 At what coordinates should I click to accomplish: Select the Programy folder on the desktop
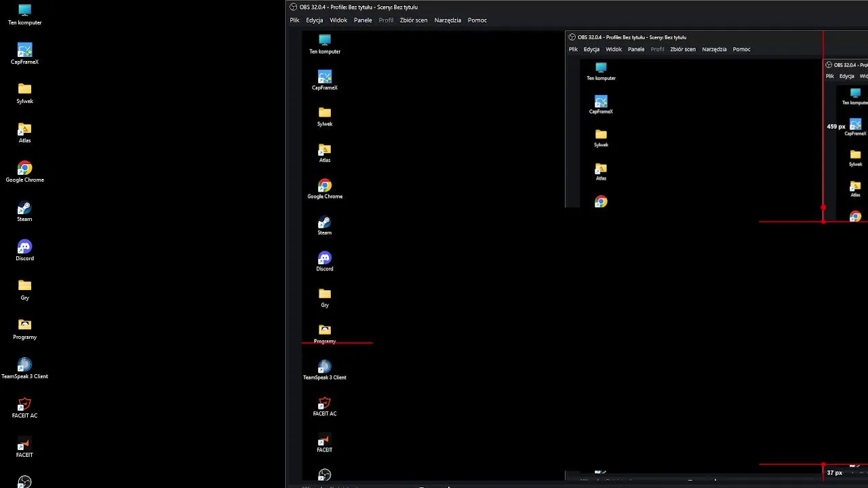pyautogui.click(x=24, y=329)
